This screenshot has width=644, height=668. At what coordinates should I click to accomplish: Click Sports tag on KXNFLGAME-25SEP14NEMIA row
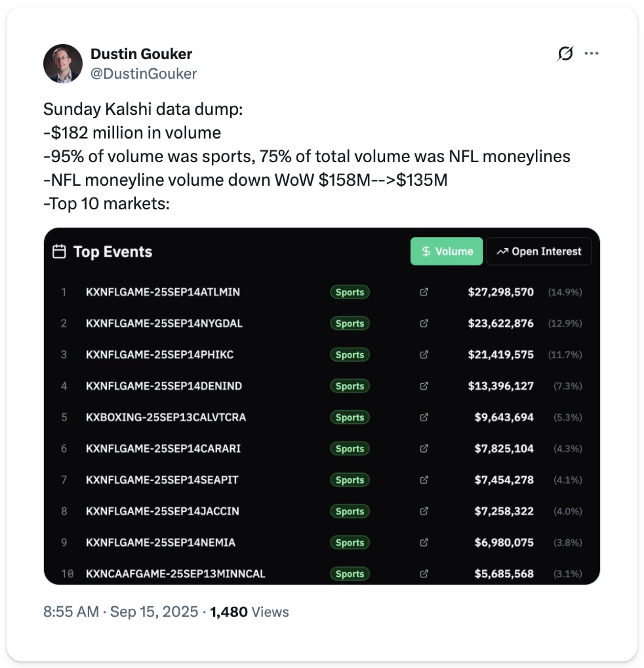click(x=350, y=543)
